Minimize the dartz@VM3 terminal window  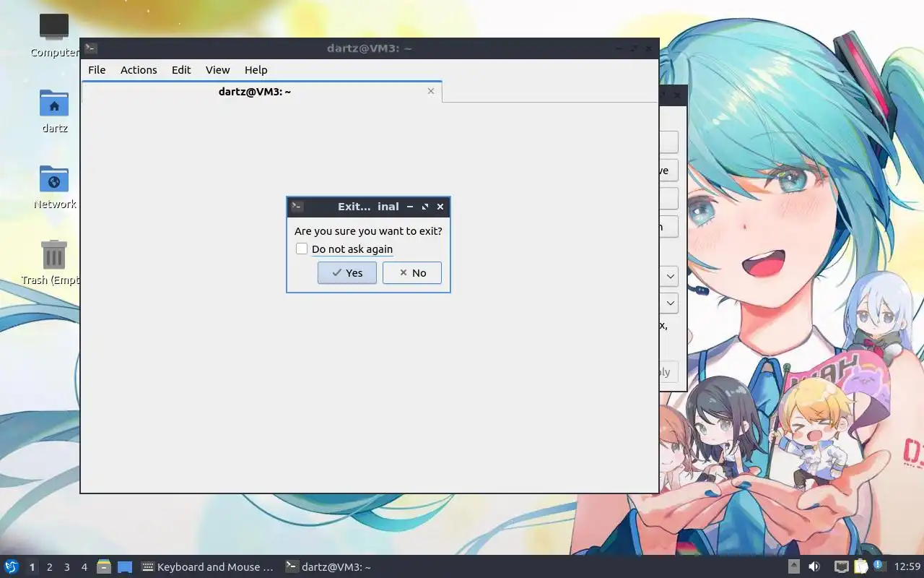point(619,48)
